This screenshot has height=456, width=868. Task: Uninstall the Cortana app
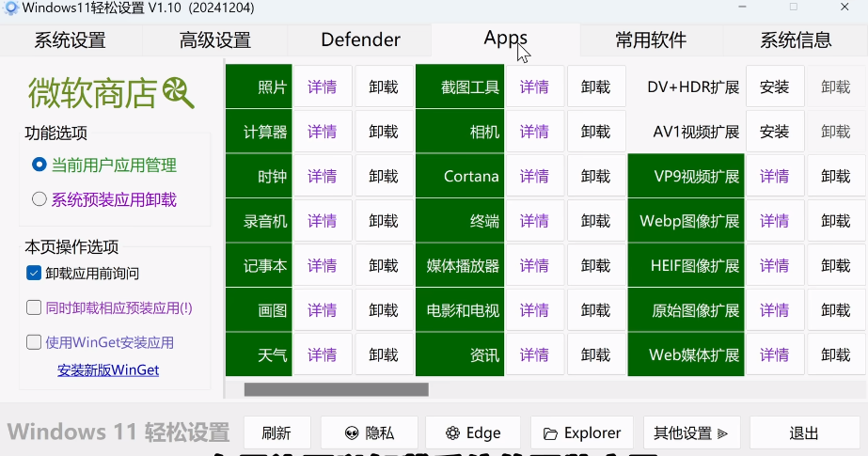[x=595, y=177]
